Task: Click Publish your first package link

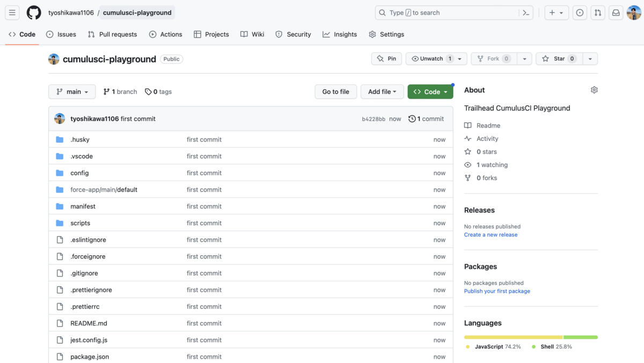Action: point(497,291)
